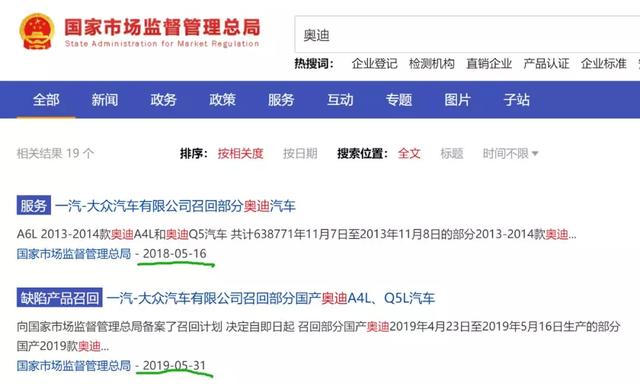Click the 排序 label
640x386 pixels.
194,153
